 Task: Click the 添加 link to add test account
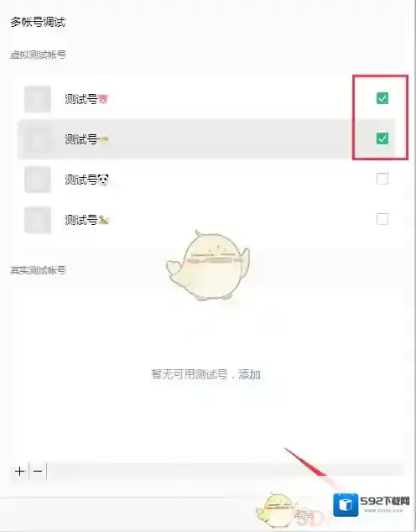point(249,374)
